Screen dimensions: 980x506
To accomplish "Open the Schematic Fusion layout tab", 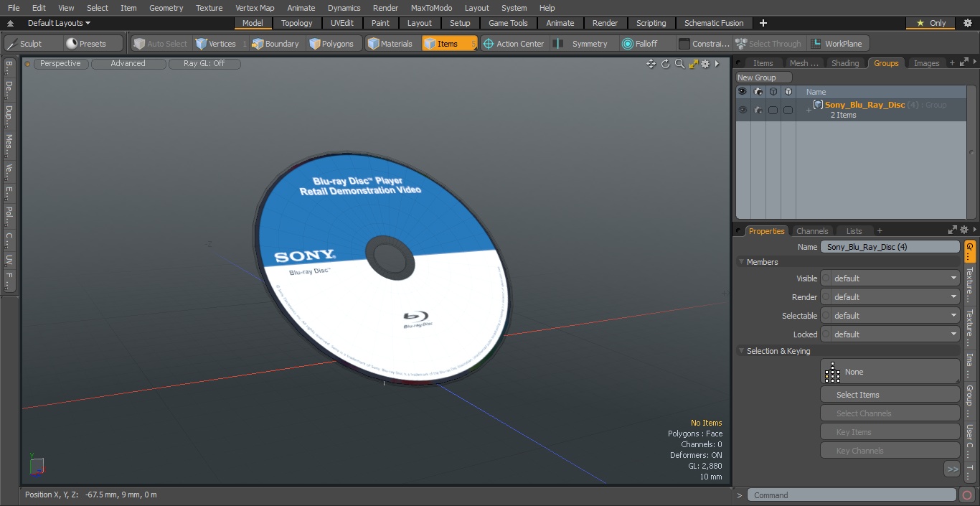I will point(714,23).
